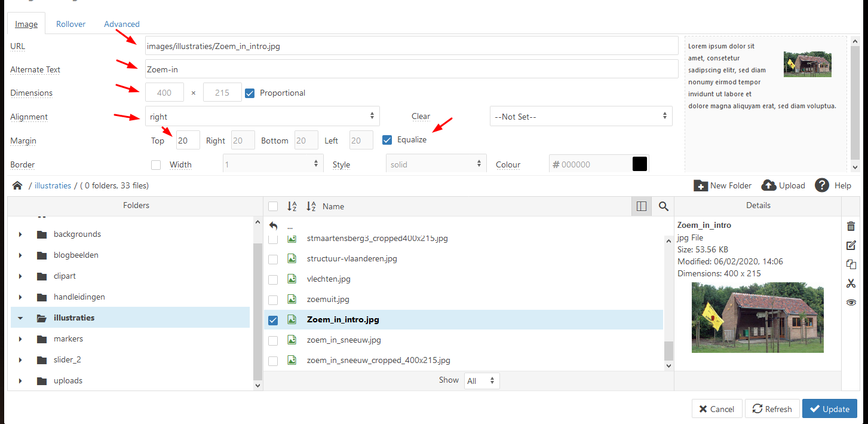Click the eye view icon
This screenshot has height=424, width=868.
tap(851, 303)
